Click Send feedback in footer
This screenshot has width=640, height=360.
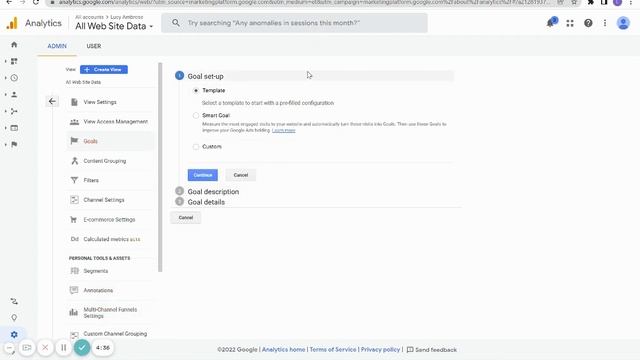click(432, 350)
